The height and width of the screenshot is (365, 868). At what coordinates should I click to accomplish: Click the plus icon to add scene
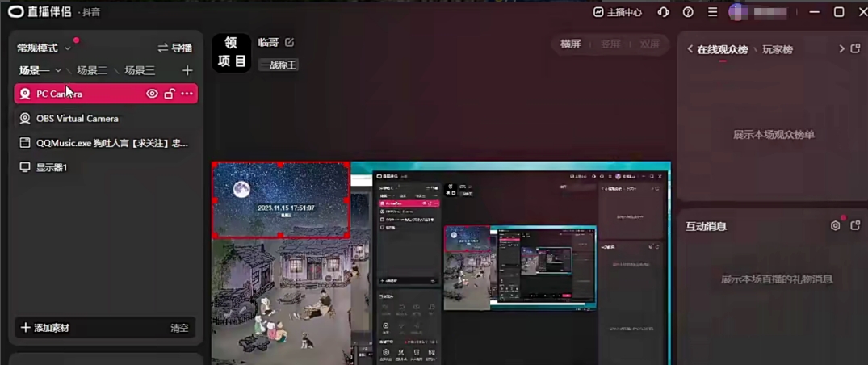187,71
